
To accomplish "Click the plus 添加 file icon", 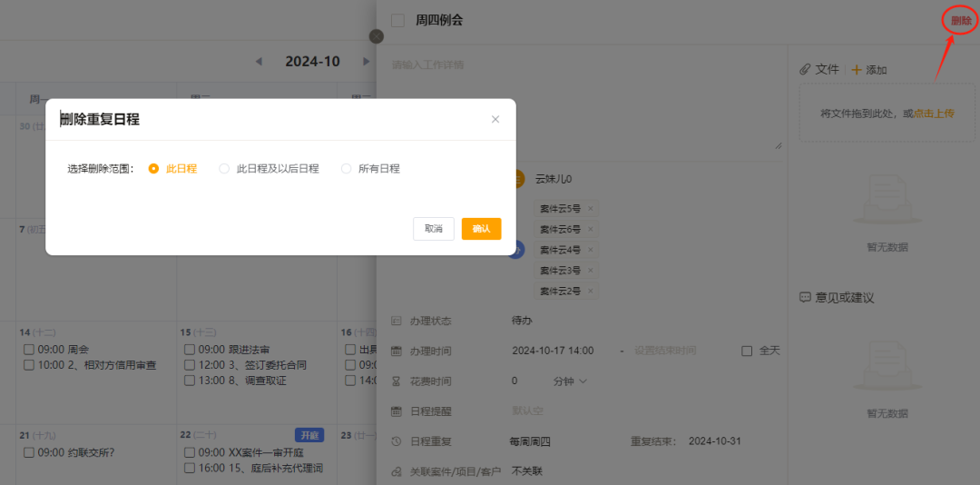I will point(856,70).
